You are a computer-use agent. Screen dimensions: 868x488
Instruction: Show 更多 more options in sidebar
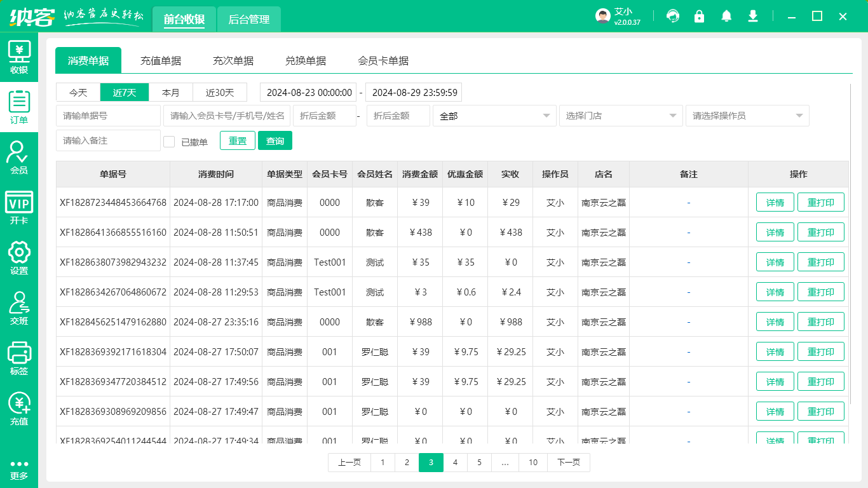pyautogui.click(x=19, y=470)
